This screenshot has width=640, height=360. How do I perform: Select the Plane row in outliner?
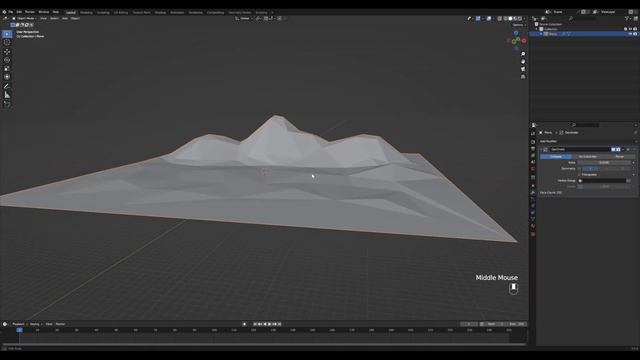point(584,34)
